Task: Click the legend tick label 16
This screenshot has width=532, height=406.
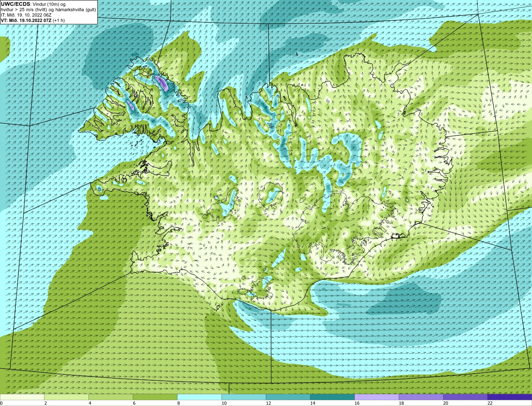Action: point(357,403)
